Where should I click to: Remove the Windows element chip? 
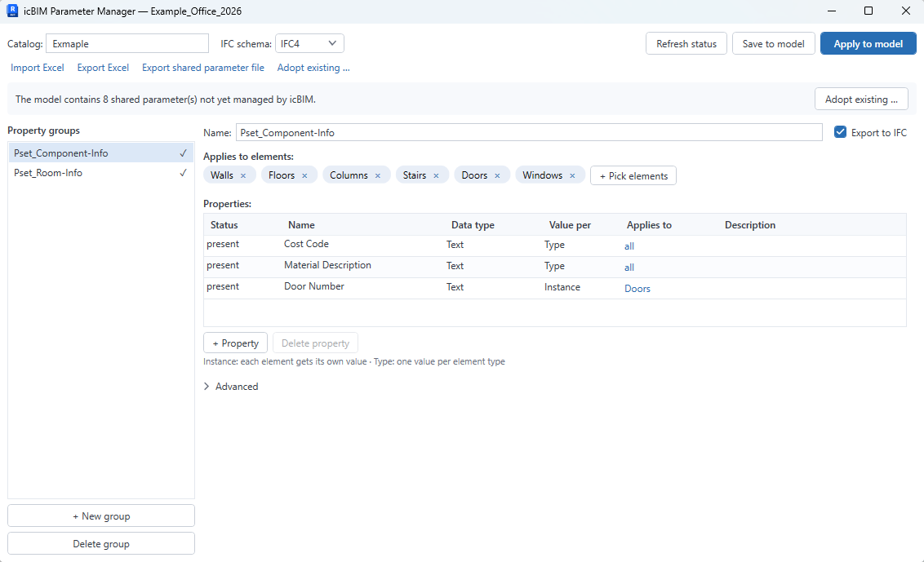572,175
